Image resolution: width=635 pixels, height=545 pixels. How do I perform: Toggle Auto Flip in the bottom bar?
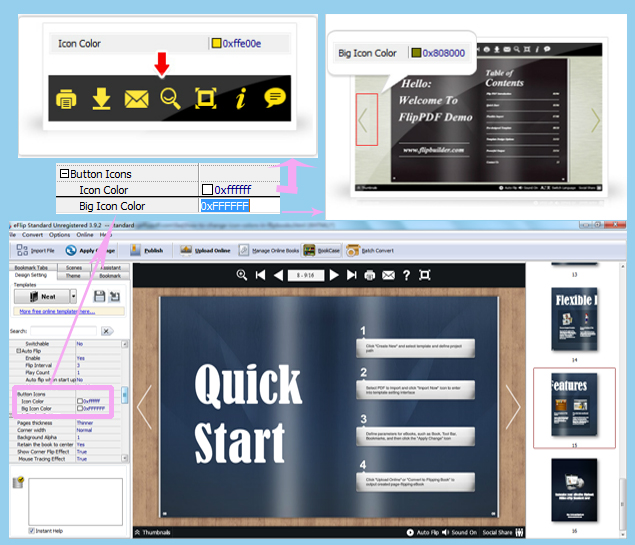422,532
